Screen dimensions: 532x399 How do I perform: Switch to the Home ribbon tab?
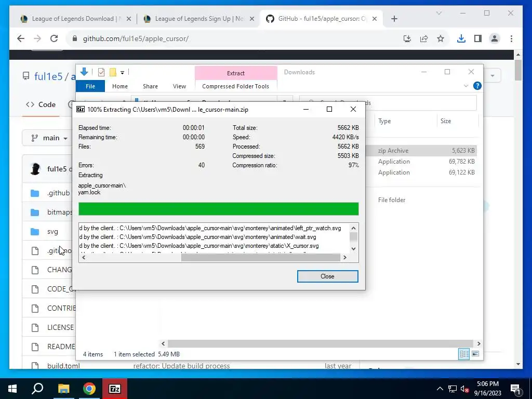pyautogui.click(x=120, y=86)
